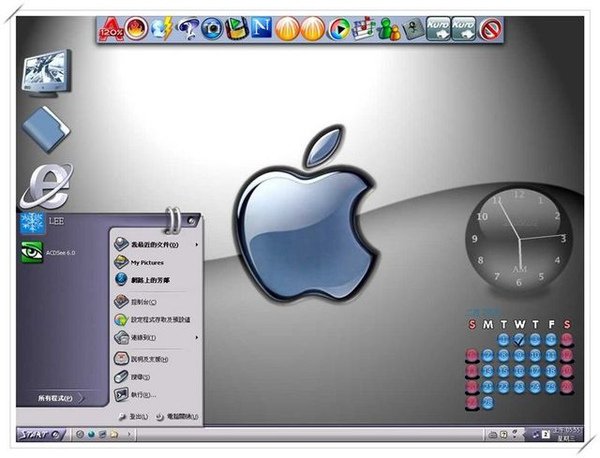
Task: Open the Netscape N icon in the dock
Action: (262, 28)
